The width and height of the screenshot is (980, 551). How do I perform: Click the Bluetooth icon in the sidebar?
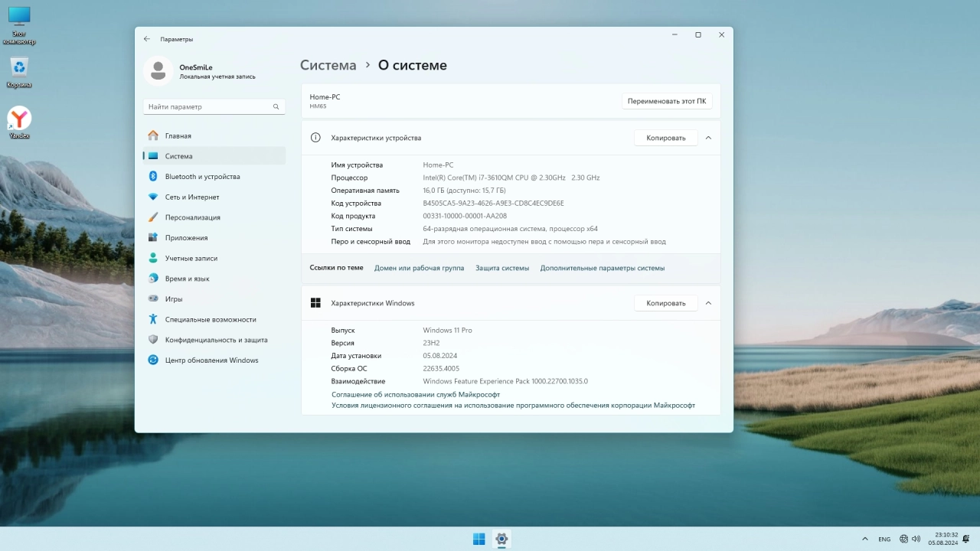point(153,177)
